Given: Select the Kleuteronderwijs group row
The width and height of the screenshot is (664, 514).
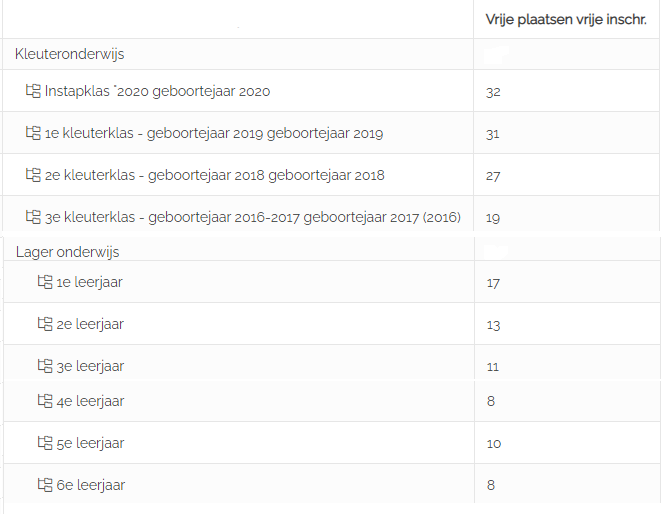Looking at the screenshot, I should coord(331,54).
